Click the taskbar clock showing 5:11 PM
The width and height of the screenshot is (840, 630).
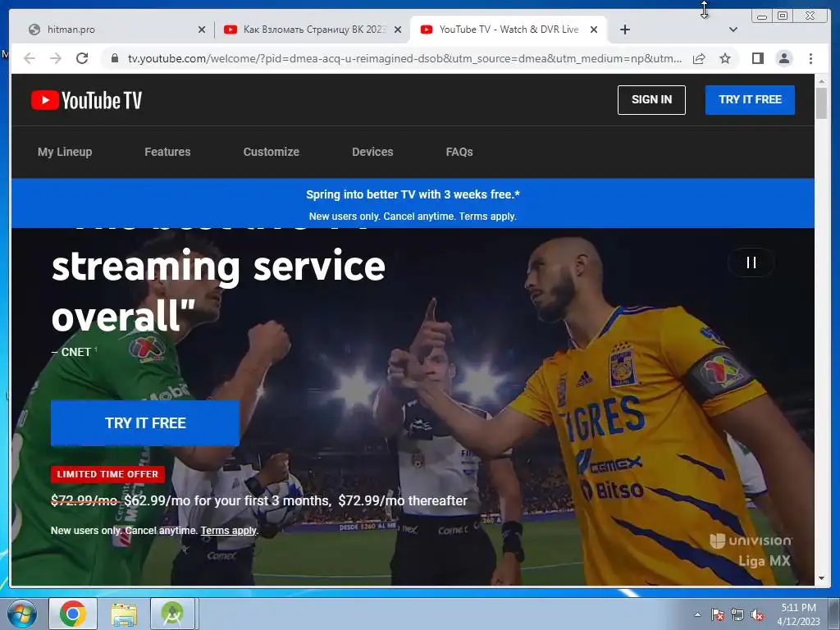tap(798, 614)
